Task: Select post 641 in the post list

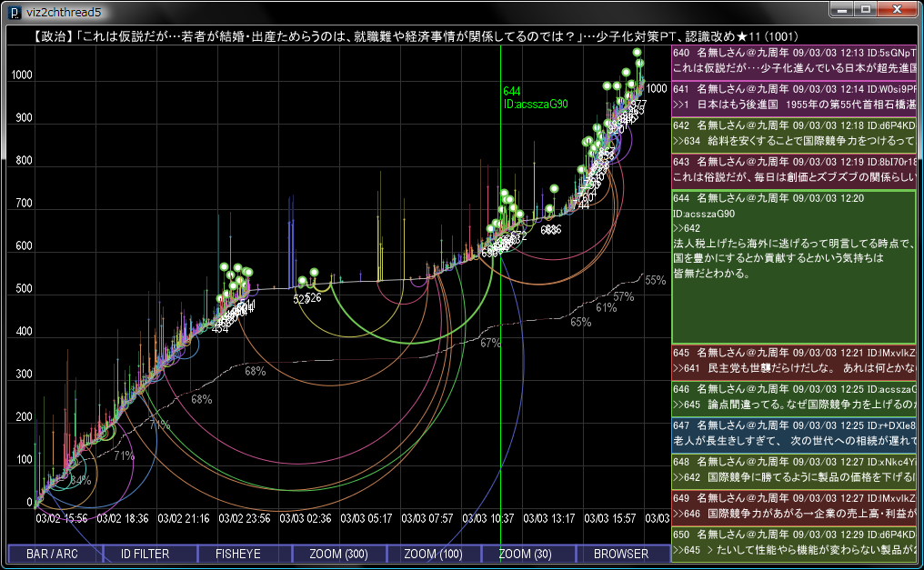Action: [793, 97]
